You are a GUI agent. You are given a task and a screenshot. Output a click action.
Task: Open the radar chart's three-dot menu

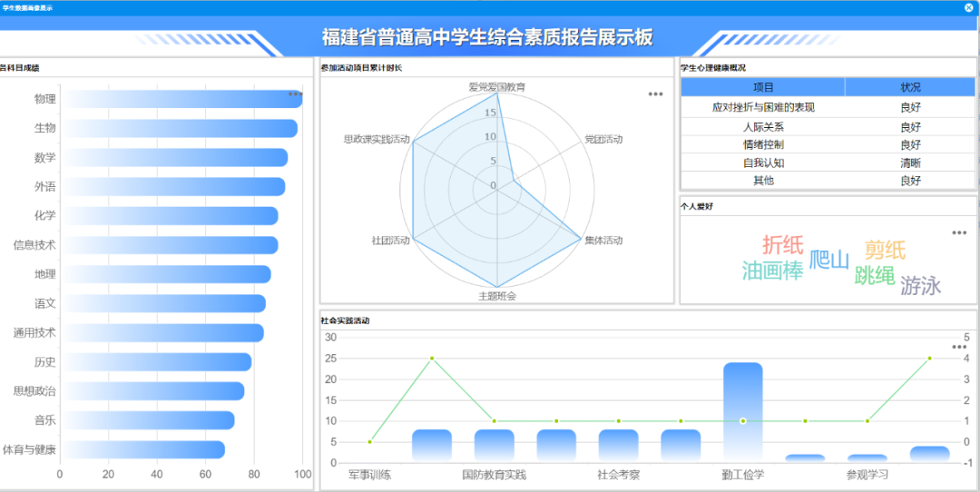[655, 93]
